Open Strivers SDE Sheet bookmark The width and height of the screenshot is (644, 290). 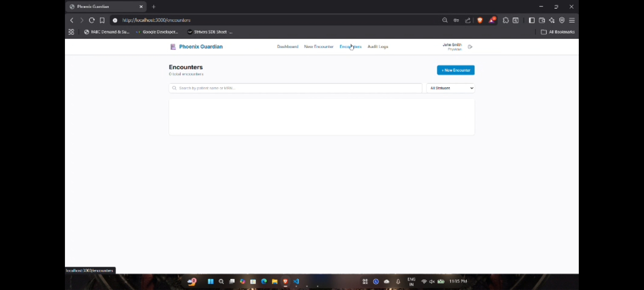click(x=210, y=32)
